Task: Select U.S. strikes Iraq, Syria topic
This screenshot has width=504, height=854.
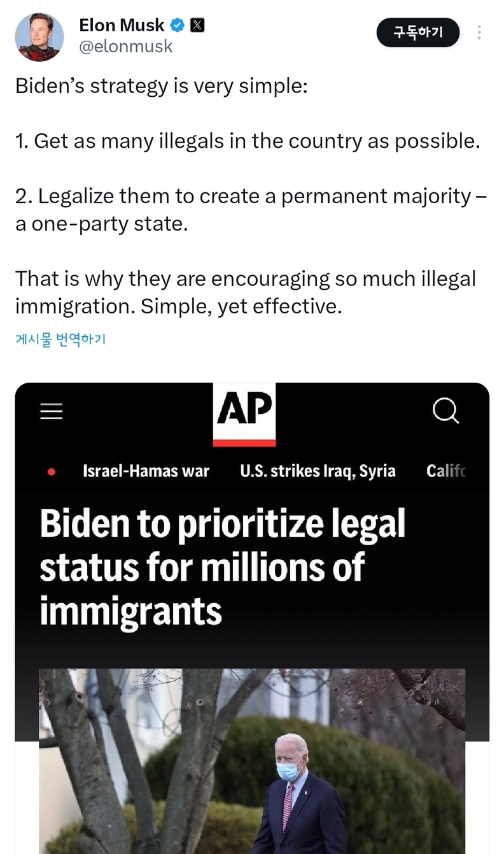Action: (318, 471)
